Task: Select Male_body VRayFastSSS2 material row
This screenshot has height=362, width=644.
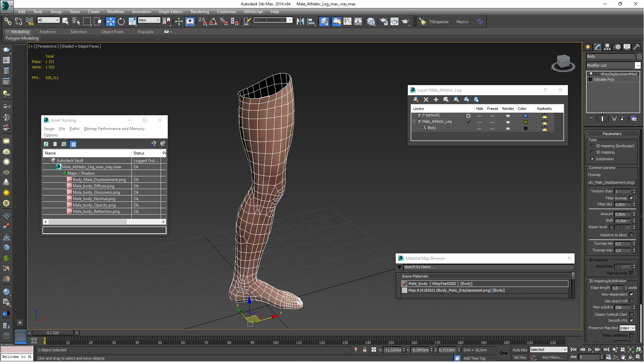Action: pyautogui.click(x=485, y=284)
